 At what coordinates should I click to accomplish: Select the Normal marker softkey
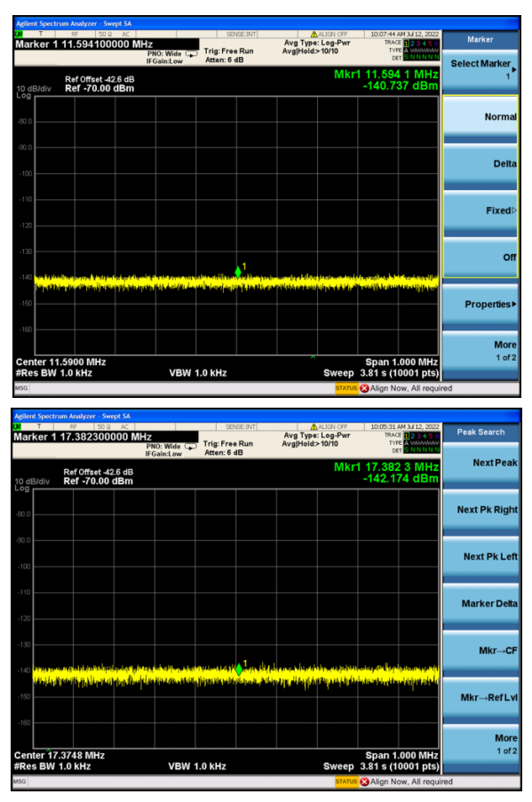coord(480,117)
